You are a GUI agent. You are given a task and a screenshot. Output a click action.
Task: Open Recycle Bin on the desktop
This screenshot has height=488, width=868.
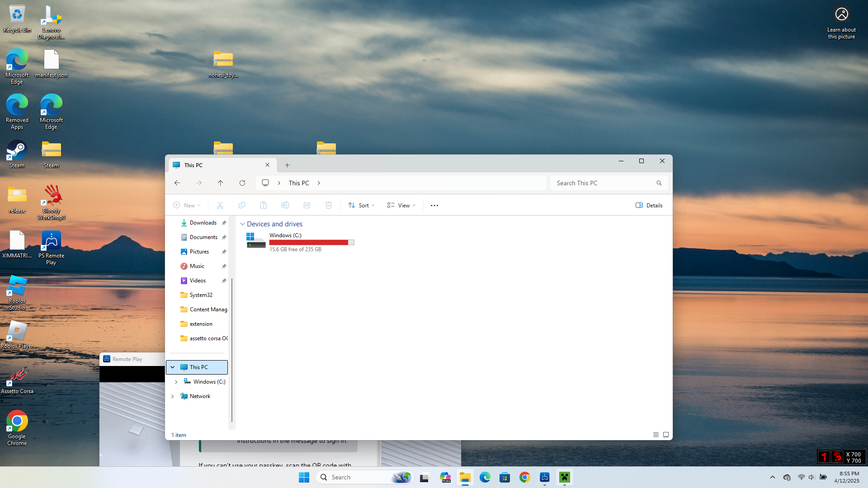(x=17, y=19)
